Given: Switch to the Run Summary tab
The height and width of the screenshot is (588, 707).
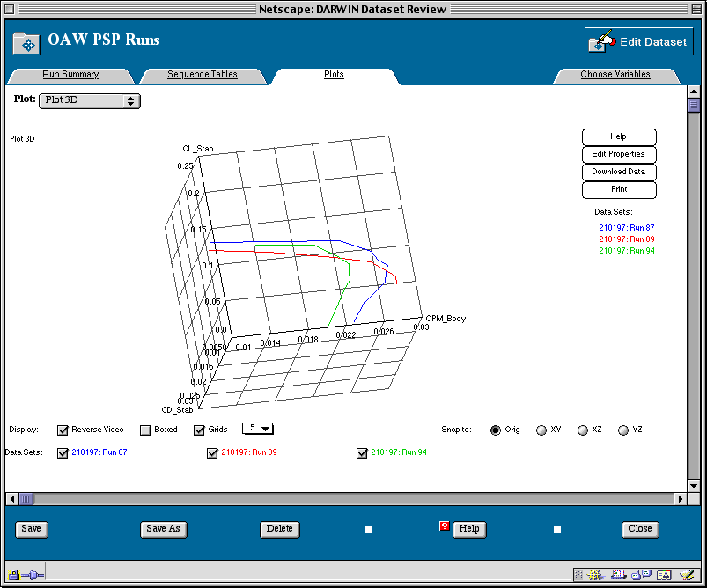Looking at the screenshot, I should [x=70, y=75].
